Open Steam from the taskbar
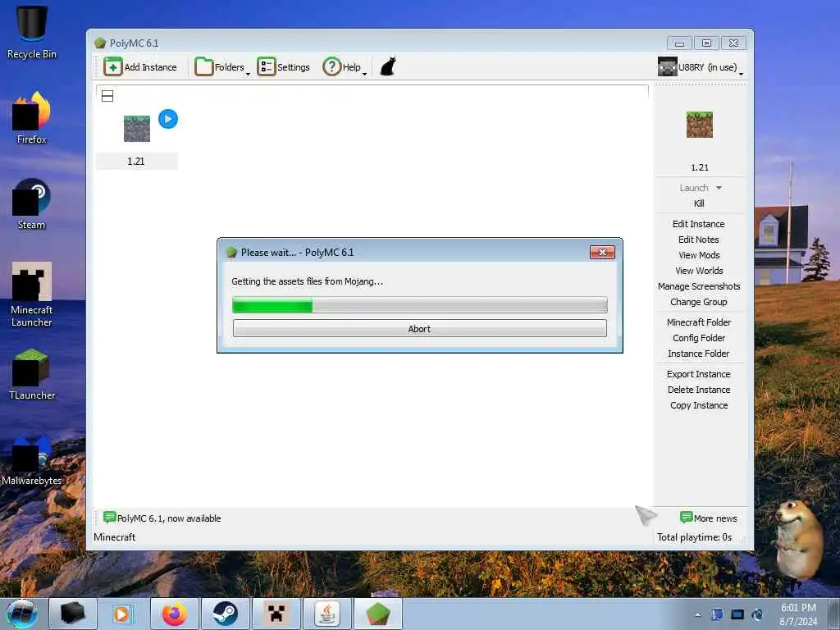This screenshot has width=840, height=630. (x=226, y=614)
